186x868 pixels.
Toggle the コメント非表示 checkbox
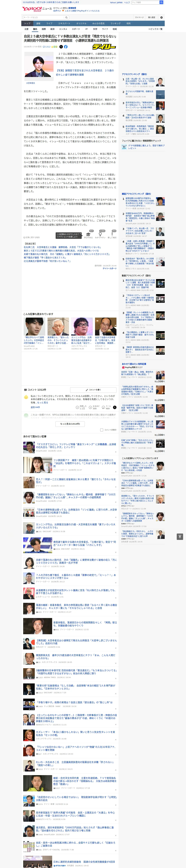[102, 430]
